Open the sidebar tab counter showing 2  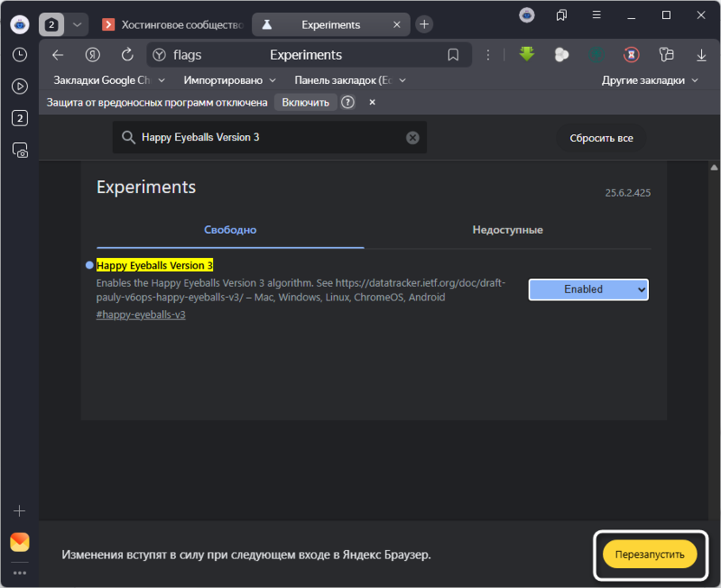coord(20,119)
